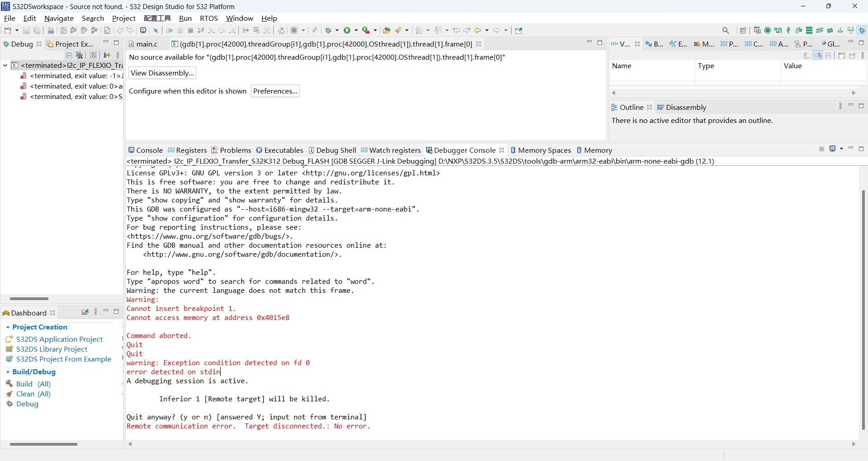Open debugger editor Preferences
This screenshot has height=461, width=868.
pos(275,91)
